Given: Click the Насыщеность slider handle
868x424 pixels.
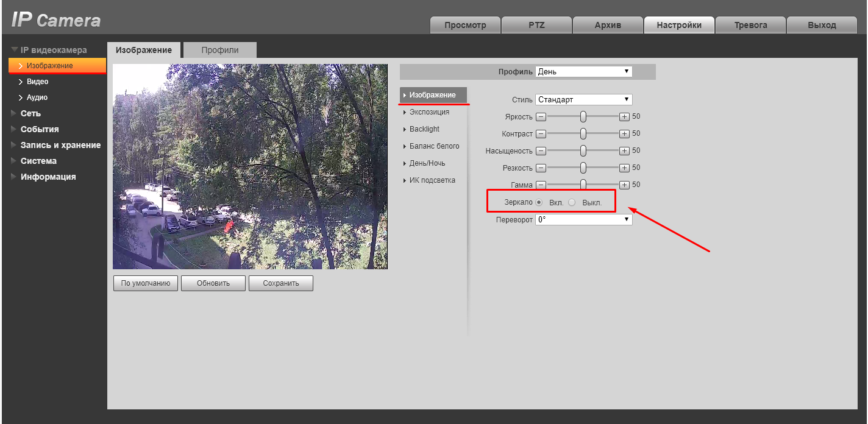Looking at the screenshot, I should pos(583,150).
